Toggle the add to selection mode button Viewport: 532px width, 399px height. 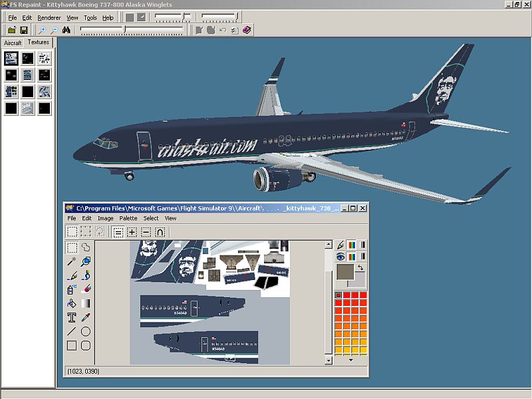tap(132, 232)
